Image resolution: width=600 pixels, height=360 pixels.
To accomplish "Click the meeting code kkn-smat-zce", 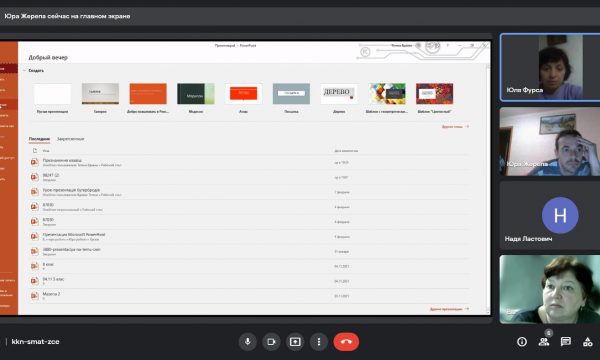I will 35,342.
